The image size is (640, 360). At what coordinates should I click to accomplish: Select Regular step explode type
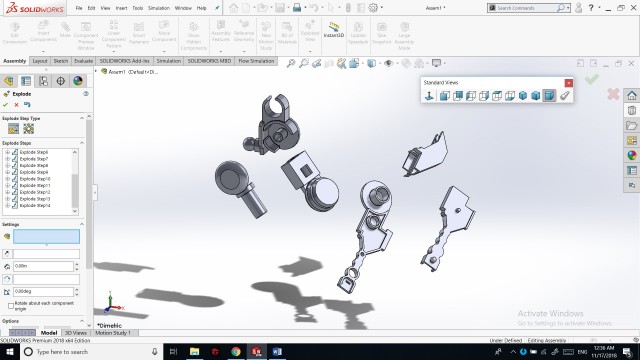pos(13,129)
